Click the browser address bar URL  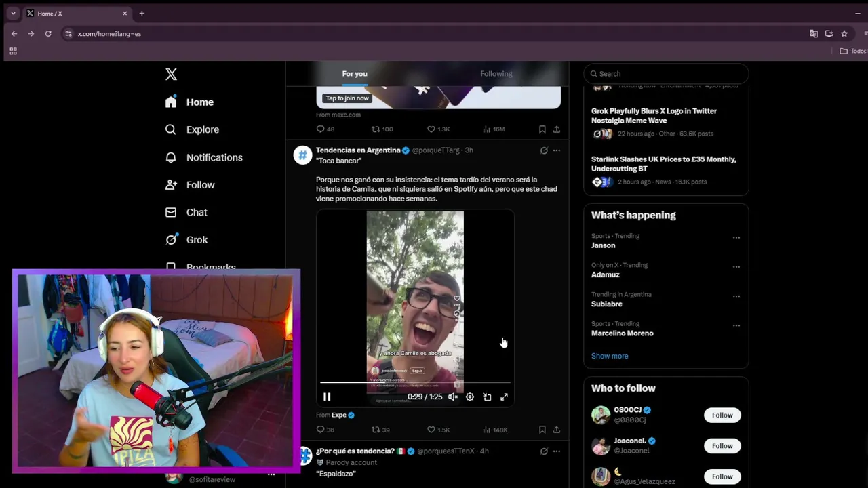click(109, 33)
